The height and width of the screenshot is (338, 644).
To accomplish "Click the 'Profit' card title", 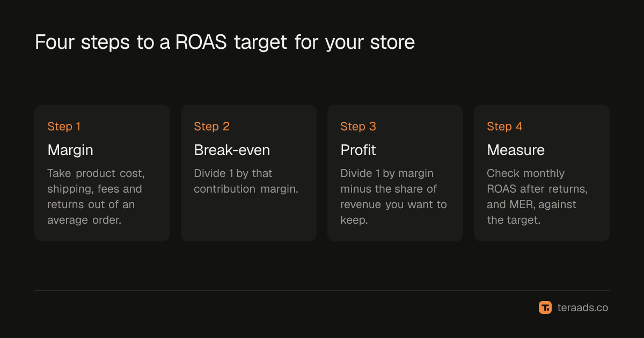I will click(358, 150).
